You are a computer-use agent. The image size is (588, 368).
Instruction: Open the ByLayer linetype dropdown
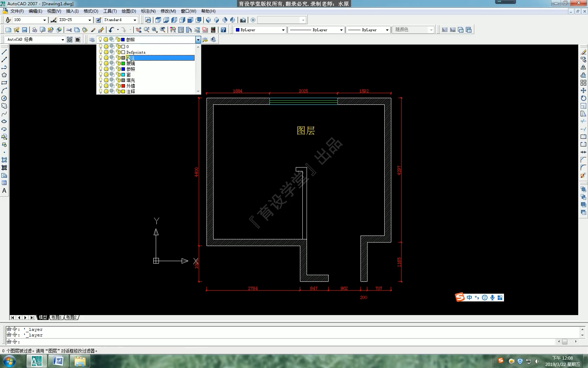pyautogui.click(x=341, y=30)
